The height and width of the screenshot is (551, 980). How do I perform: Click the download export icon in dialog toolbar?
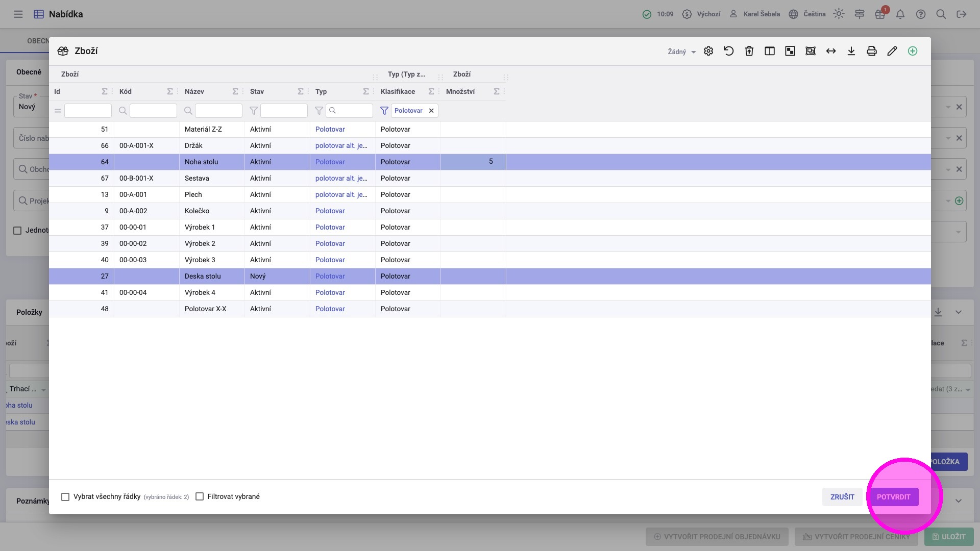pos(851,51)
